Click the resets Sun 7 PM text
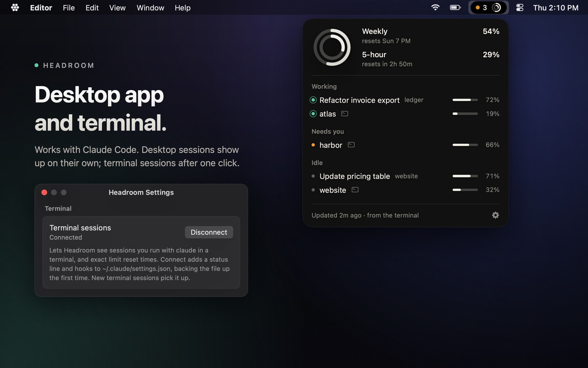Screen dimensions: 588x368 click(x=386, y=41)
